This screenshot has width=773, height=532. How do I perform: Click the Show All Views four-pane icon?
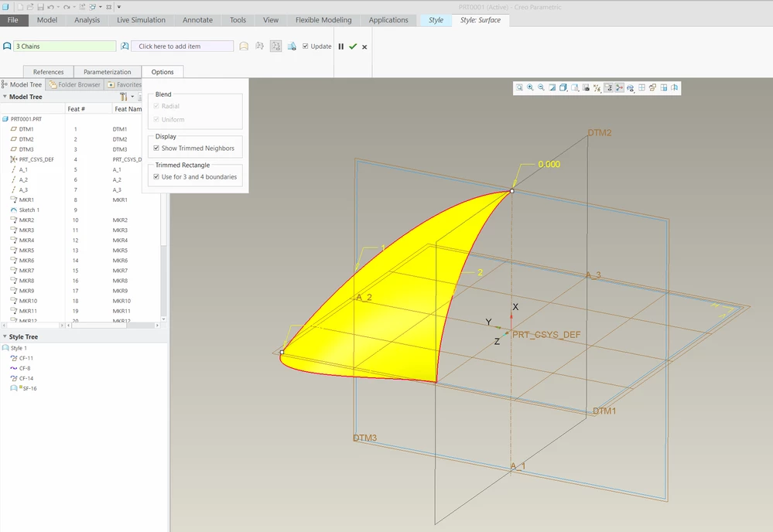(642, 87)
